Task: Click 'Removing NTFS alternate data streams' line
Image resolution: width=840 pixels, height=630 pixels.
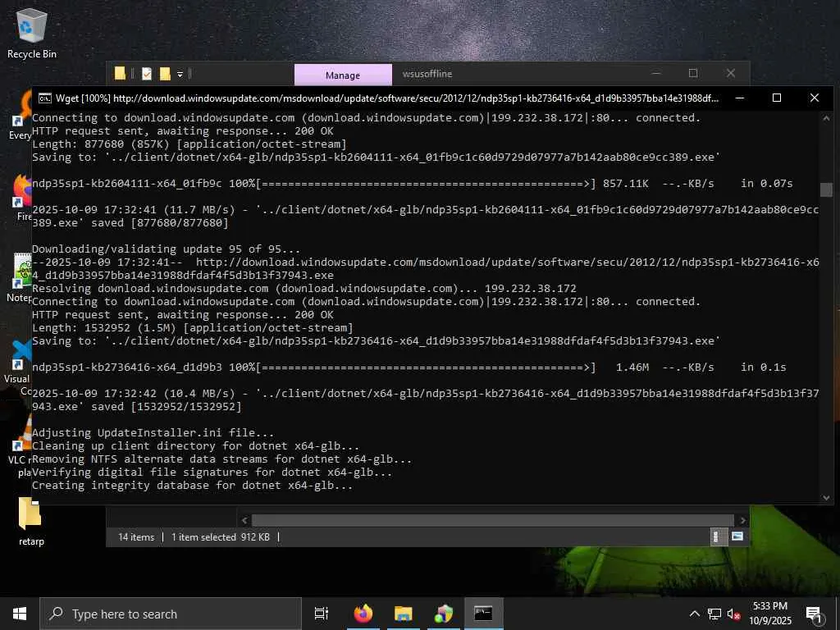Action: (x=221, y=459)
